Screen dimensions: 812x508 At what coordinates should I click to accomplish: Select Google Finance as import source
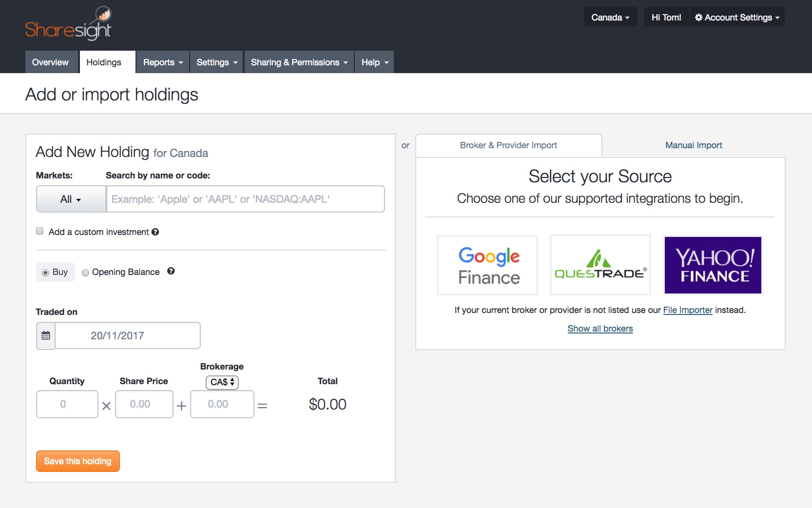(487, 265)
